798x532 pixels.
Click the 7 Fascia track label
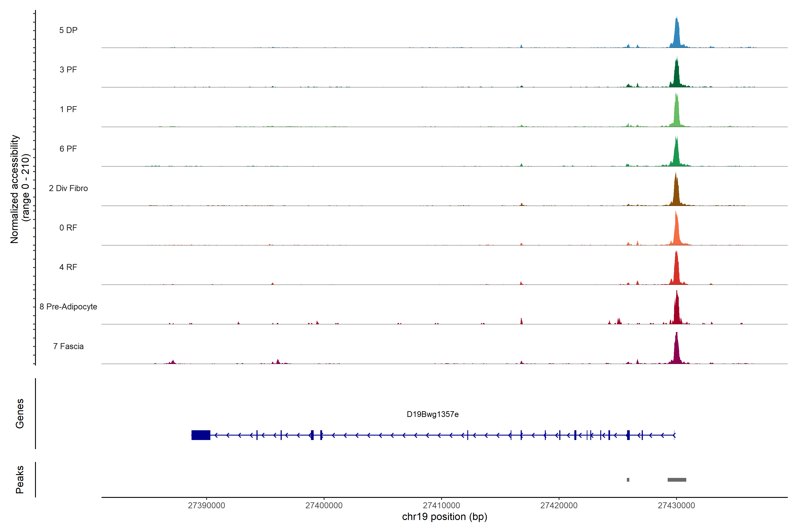(x=68, y=346)
